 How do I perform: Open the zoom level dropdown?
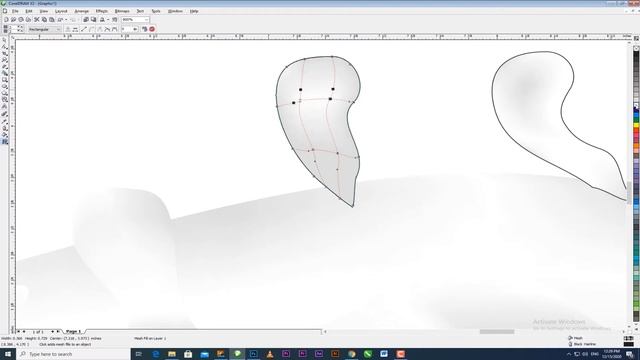point(147,20)
